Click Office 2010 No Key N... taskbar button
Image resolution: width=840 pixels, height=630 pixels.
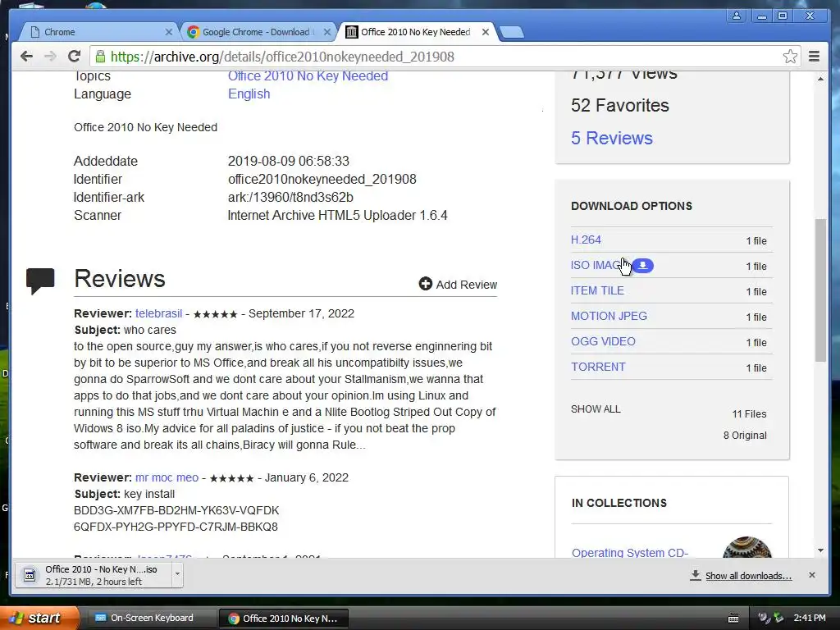(284, 619)
